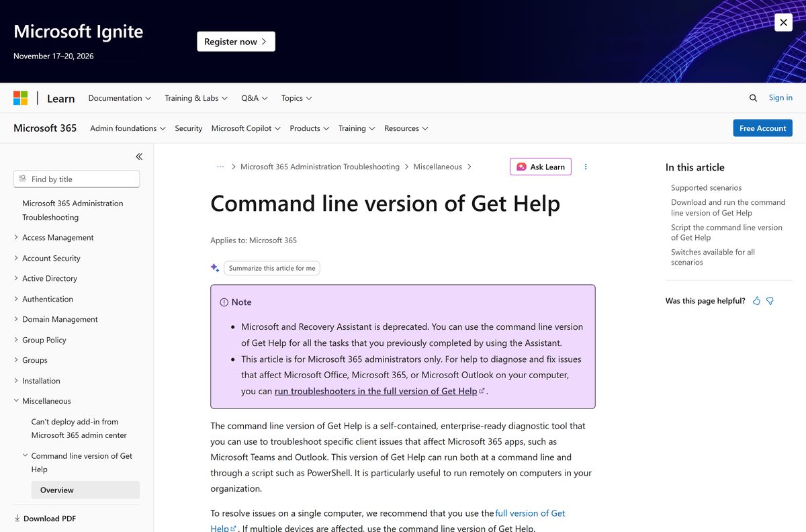
Task: Click the Microsoft Ignite banner title
Action: [78, 32]
